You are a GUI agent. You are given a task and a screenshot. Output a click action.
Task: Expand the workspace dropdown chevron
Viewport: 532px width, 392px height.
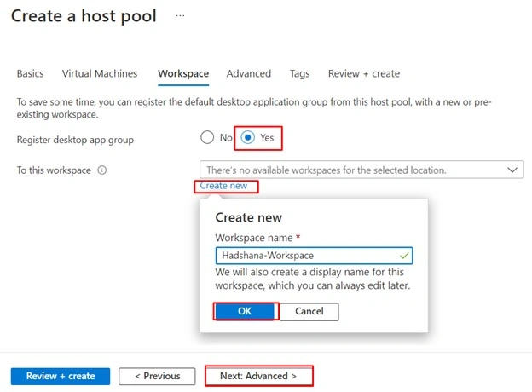click(512, 170)
